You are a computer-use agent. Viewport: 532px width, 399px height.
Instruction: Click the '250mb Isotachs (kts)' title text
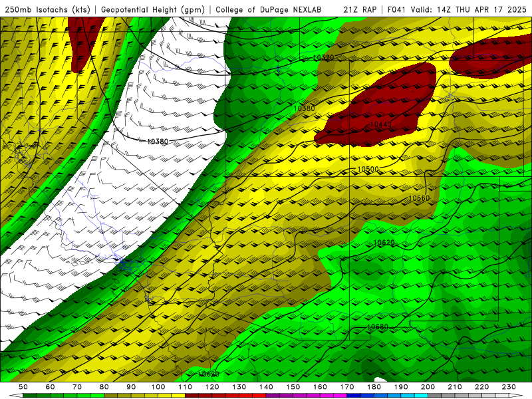pos(48,9)
